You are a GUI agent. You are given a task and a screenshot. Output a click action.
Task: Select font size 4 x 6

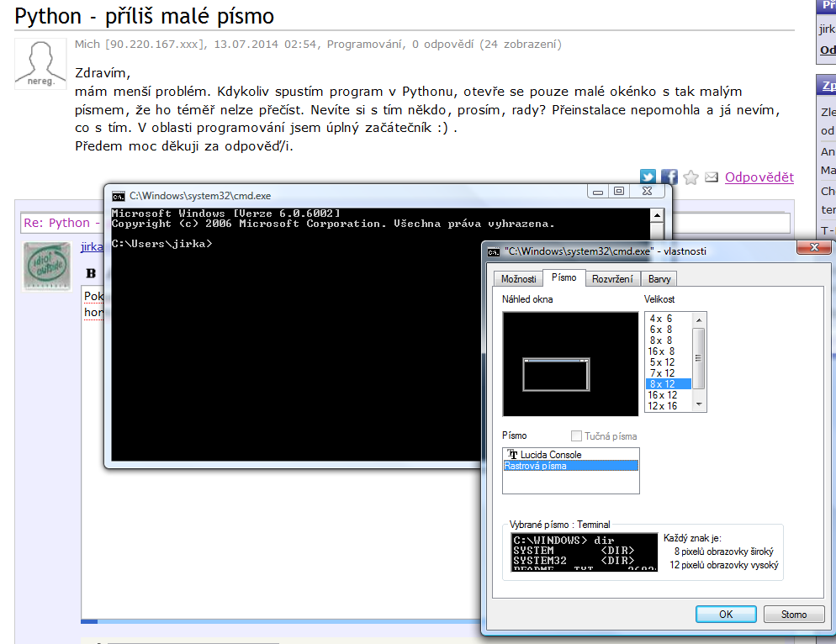(669, 319)
